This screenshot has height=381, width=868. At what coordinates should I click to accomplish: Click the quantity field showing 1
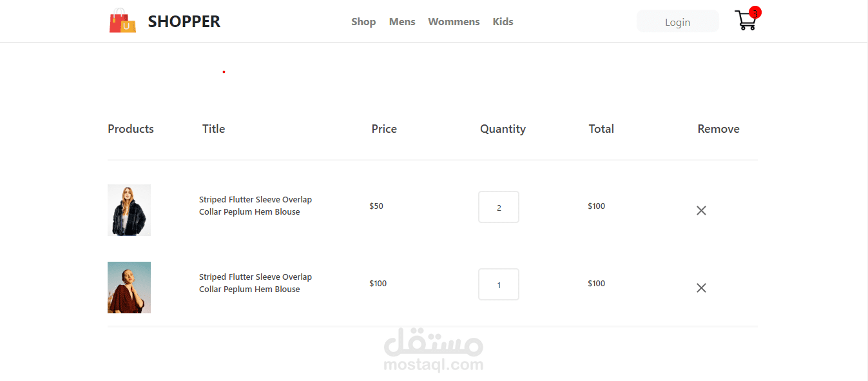click(x=499, y=284)
